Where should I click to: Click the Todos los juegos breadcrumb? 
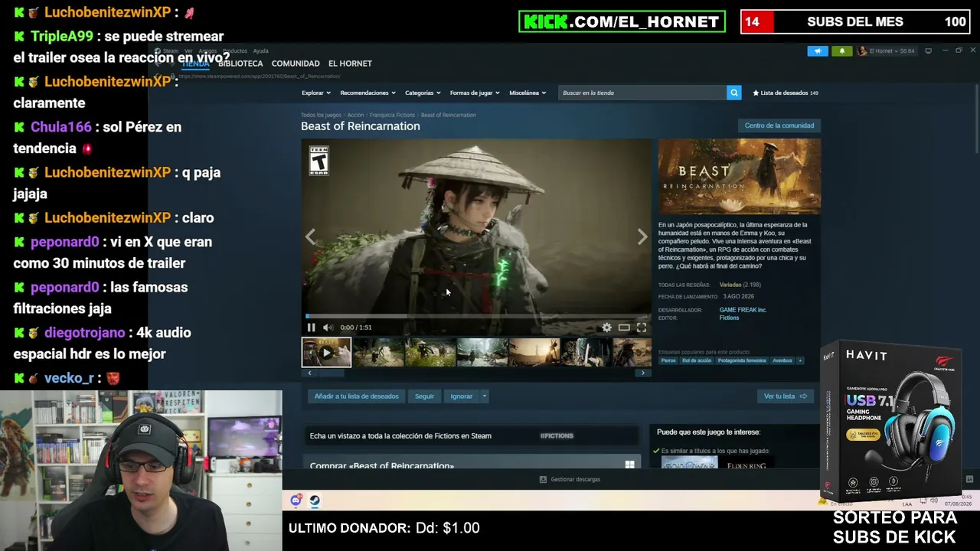[x=321, y=115]
